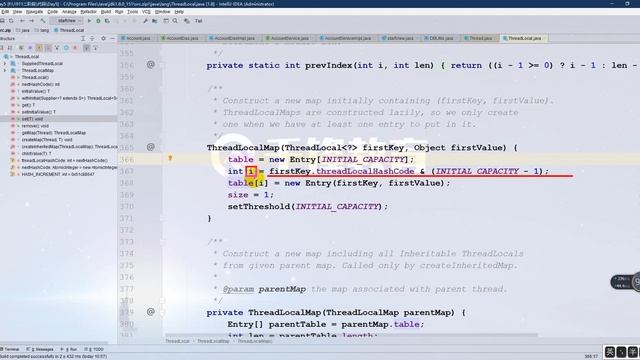This screenshot has width=640, height=360.
Task: Switch to the Thread.java tab
Action: 480,38
